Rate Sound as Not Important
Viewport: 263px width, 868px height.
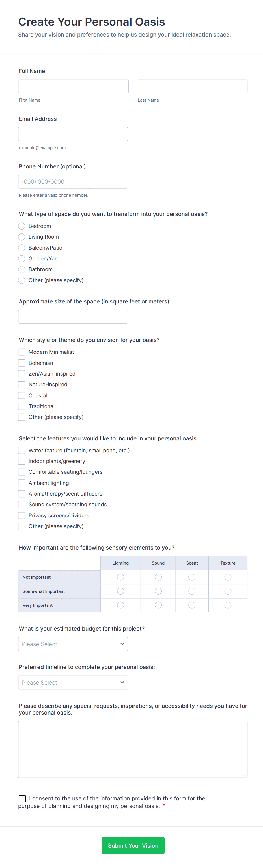158,577
